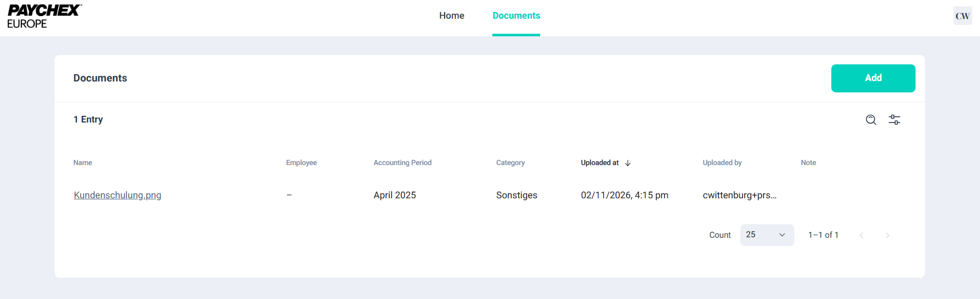This screenshot has height=299, width=980.
Task: Expand the Count 25 dropdown
Action: (767, 235)
